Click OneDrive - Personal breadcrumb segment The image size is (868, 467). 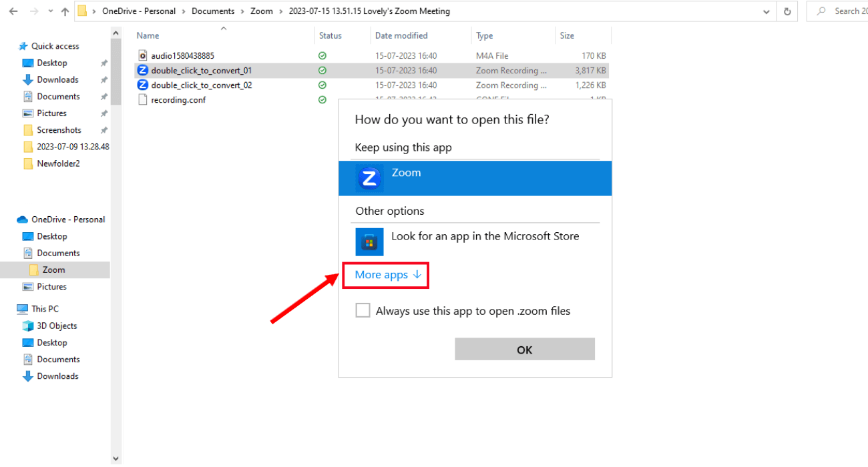[x=139, y=11]
